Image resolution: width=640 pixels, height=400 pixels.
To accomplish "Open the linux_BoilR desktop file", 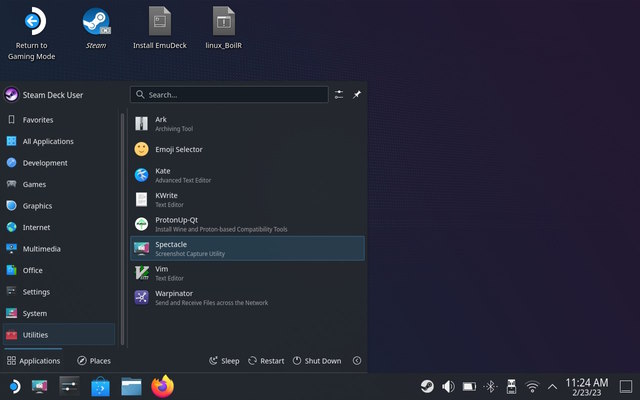I will (x=224, y=28).
